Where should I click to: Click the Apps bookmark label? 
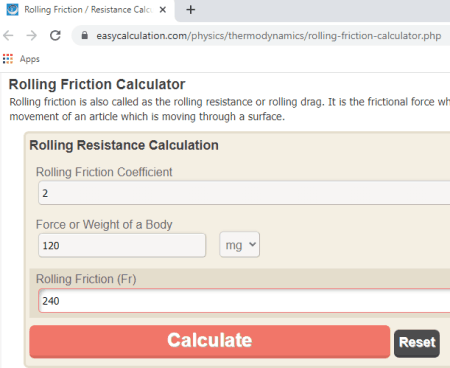click(x=30, y=59)
